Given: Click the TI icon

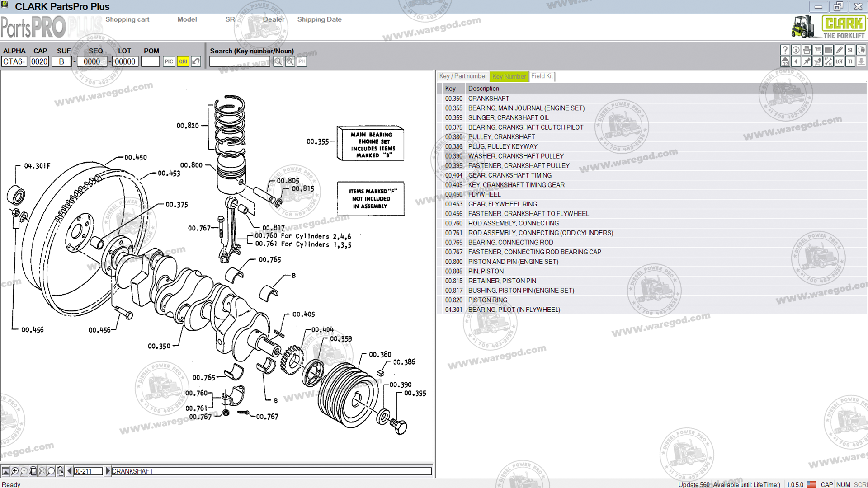Looking at the screenshot, I should coord(850,61).
